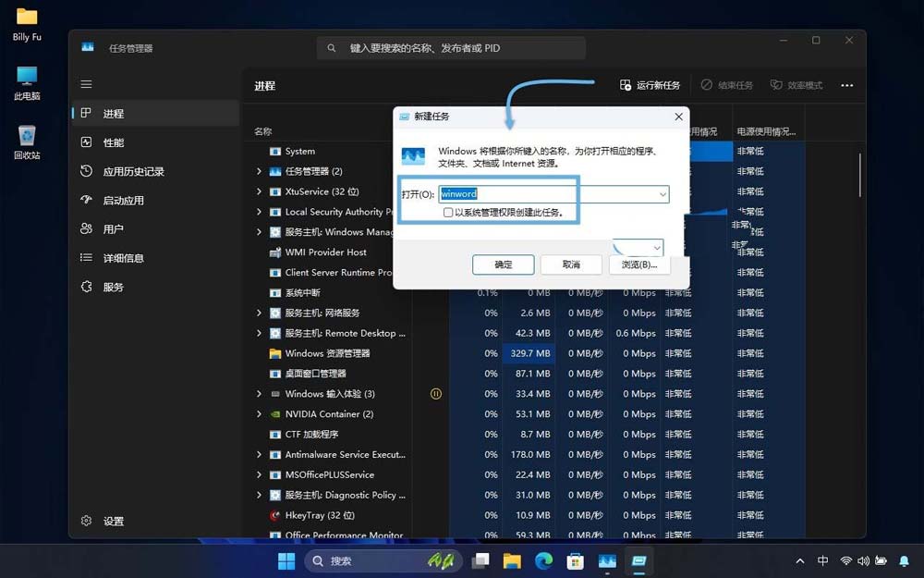Open 用户 sidebar tab
Image resolution: width=924 pixels, height=578 pixels.
[x=156, y=228]
